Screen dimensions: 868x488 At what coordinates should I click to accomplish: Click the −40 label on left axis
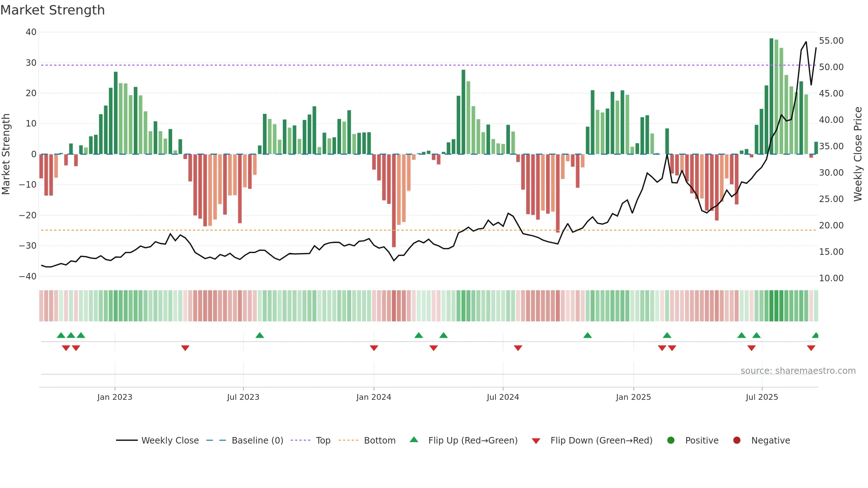[x=28, y=277]
